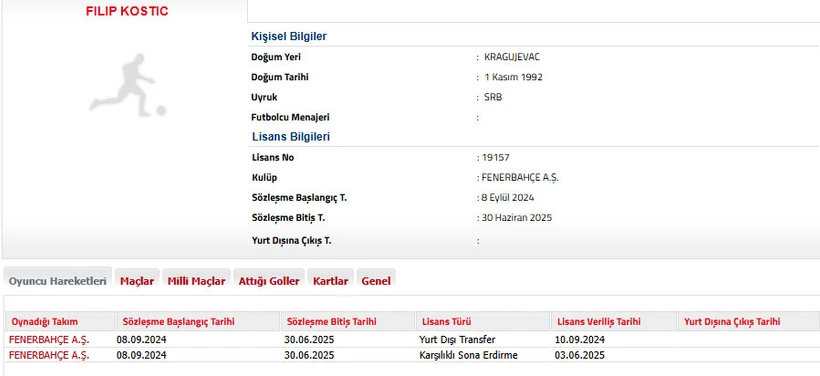Switch to the Maçlar tab

click(x=137, y=281)
